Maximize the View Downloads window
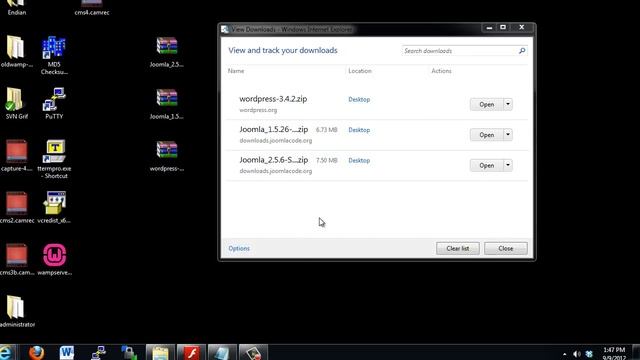Screen dimensions: 640x360 tap(503, 27)
